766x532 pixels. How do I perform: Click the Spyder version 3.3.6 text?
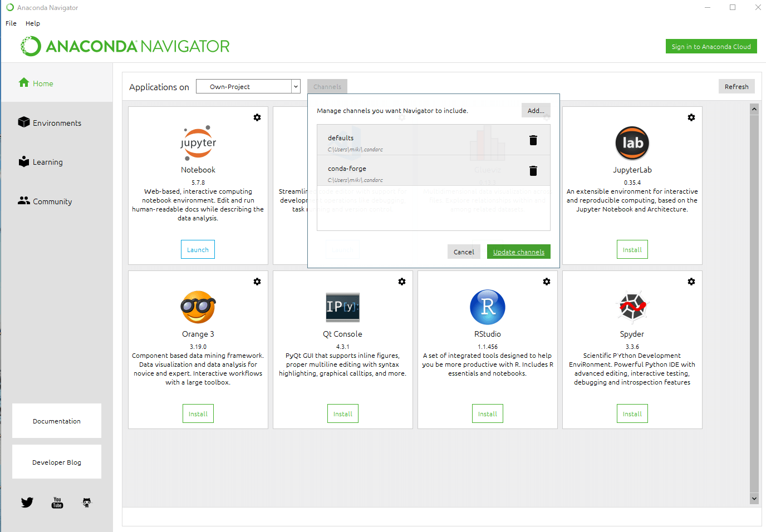click(632, 347)
